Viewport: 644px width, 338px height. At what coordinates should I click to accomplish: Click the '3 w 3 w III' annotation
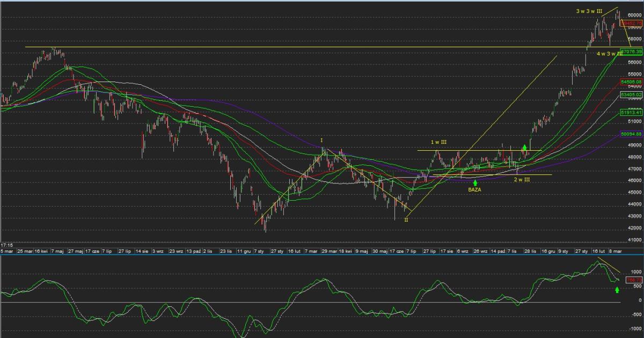[x=589, y=11]
